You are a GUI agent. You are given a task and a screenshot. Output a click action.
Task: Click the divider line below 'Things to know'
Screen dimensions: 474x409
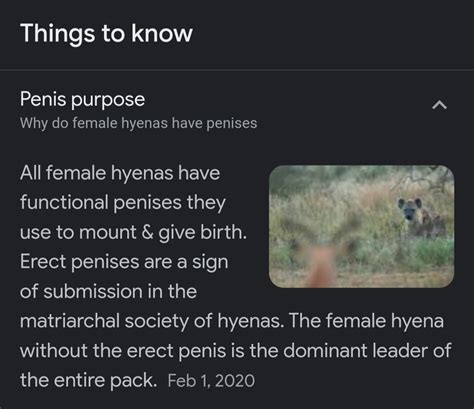pyautogui.click(x=237, y=70)
